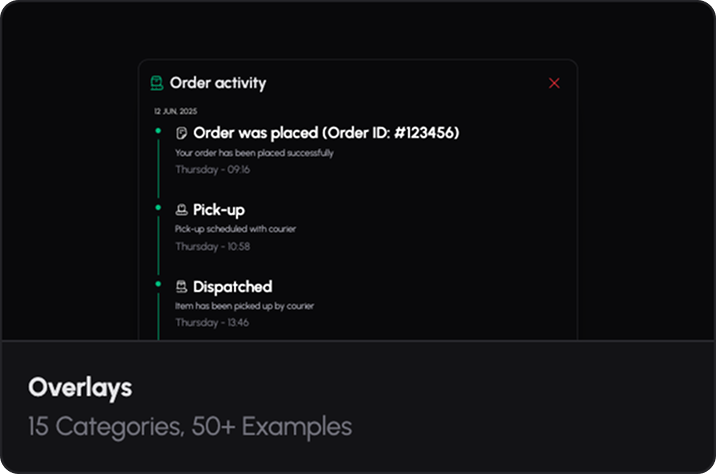Viewport: 716px width, 474px height.
Task: Click the Pick-up step title
Action: coord(219,210)
